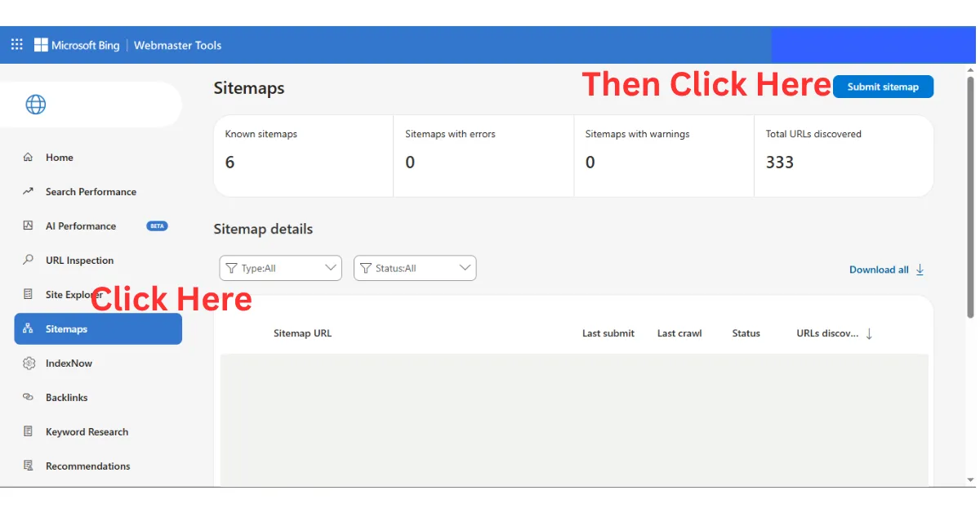Open the Type:All filter dropdown
This screenshot has height=513, width=980.
281,268
